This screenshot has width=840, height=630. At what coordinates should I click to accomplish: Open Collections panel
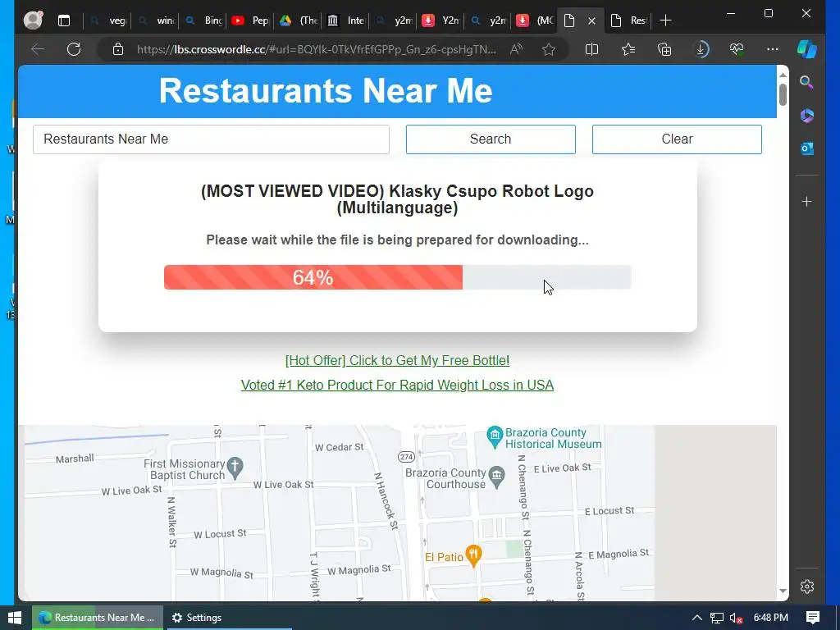(x=664, y=49)
